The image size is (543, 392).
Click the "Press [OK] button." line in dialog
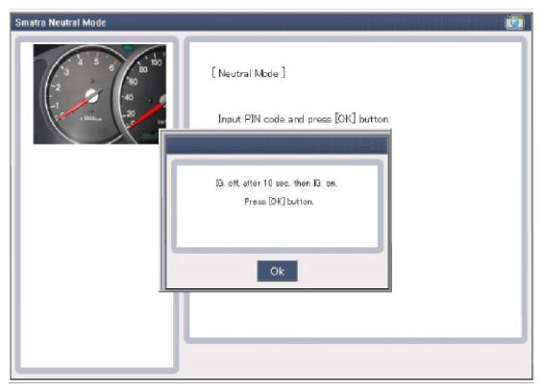(x=279, y=202)
